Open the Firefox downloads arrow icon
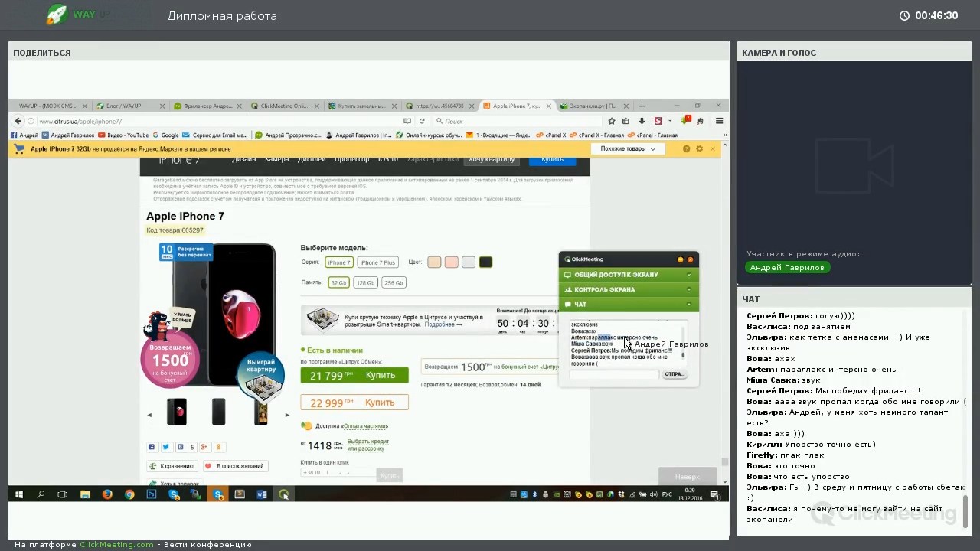Image resolution: width=980 pixels, height=551 pixels. 642,121
